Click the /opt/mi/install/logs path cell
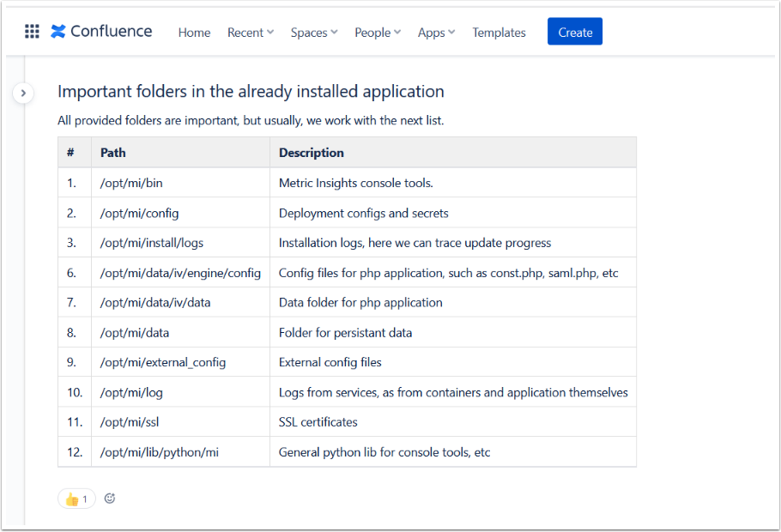 [x=152, y=243]
